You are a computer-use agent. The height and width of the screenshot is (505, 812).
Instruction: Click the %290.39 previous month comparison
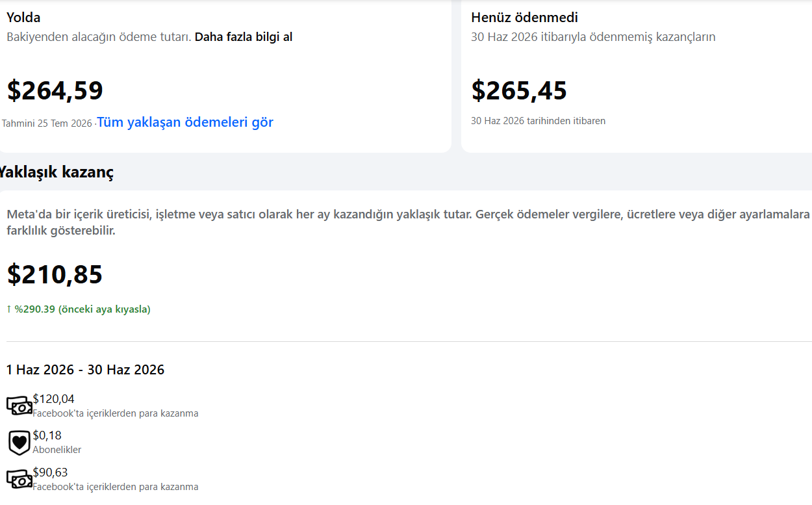click(82, 309)
